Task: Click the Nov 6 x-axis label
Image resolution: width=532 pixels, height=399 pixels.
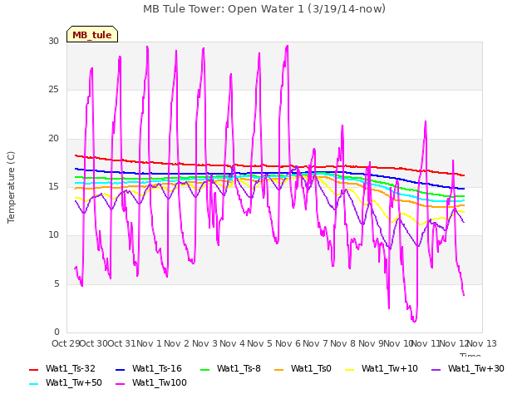Action: click(288, 343)
